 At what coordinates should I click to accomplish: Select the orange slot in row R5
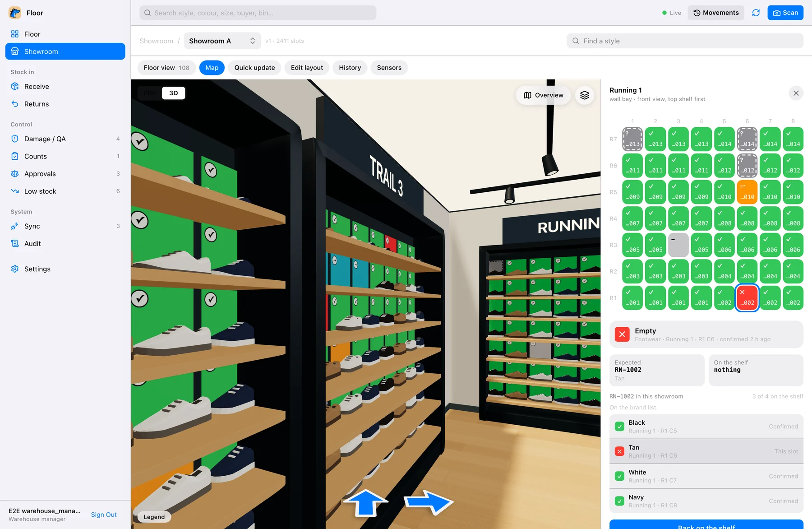[747, 192]
